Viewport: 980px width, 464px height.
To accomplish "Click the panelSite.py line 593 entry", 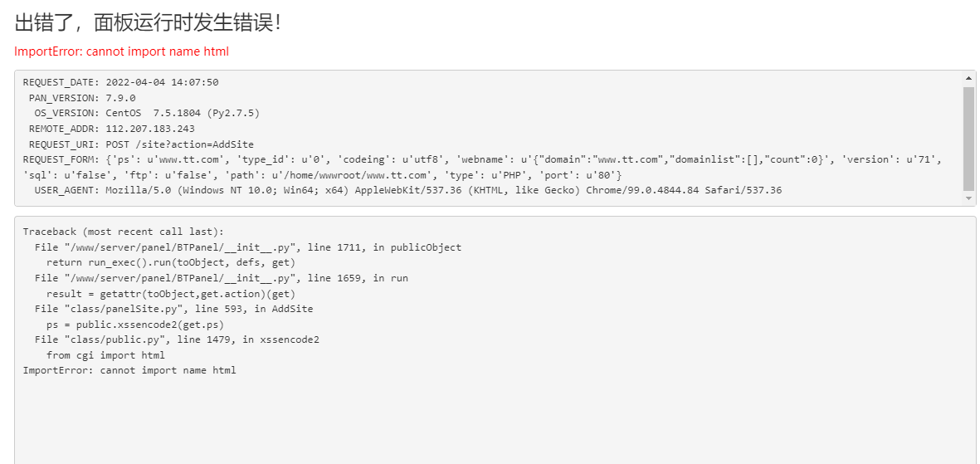I will point(173,309).
